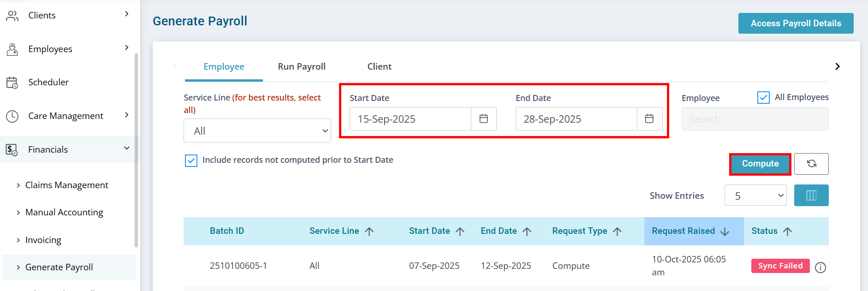Click the info icon next to Sync Failed
Viewport: 868px width, 291px height.
click(x=820, y=267)
